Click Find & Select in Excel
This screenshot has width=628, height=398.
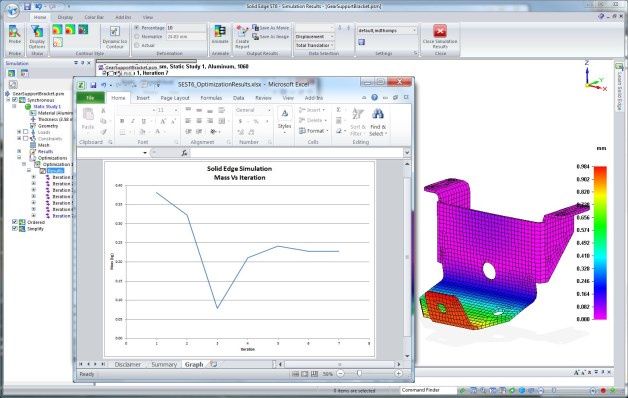[378, 122]
